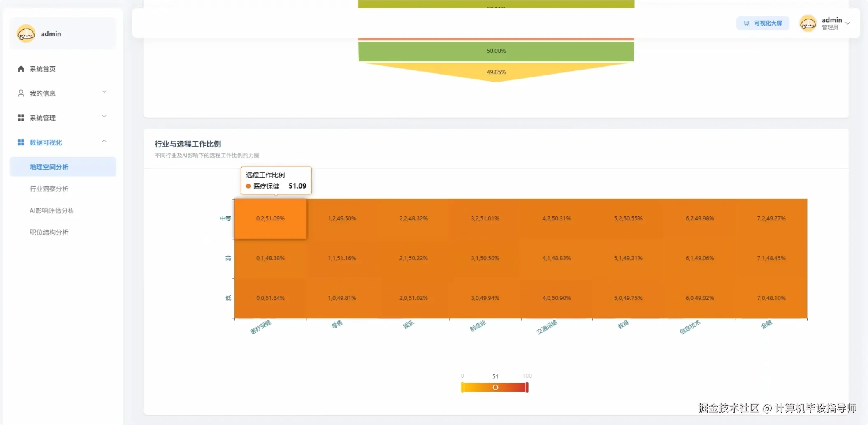Viewport: 868px width, 425px height.
Task: Click the 交通运输 axis label
Action: (547, 327)
